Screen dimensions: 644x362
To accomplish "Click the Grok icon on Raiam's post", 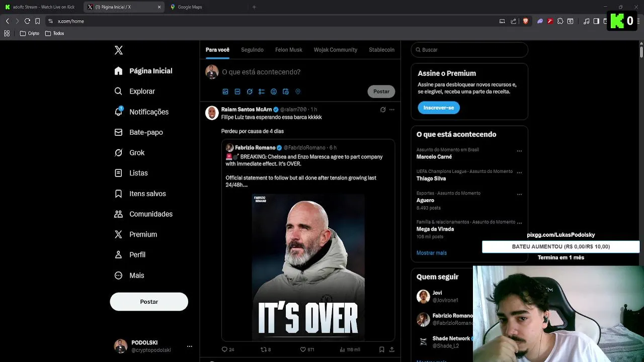I will tap(383, 110).
